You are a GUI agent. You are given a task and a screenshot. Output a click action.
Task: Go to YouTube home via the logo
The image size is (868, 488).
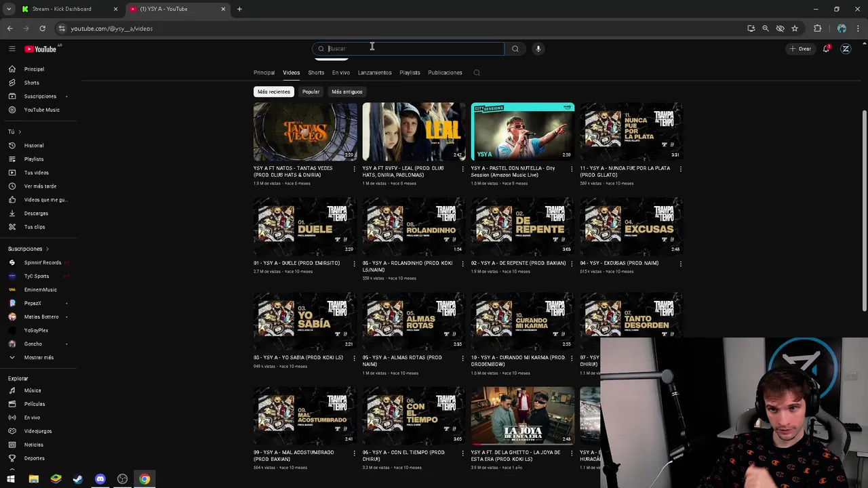[41, 49]
